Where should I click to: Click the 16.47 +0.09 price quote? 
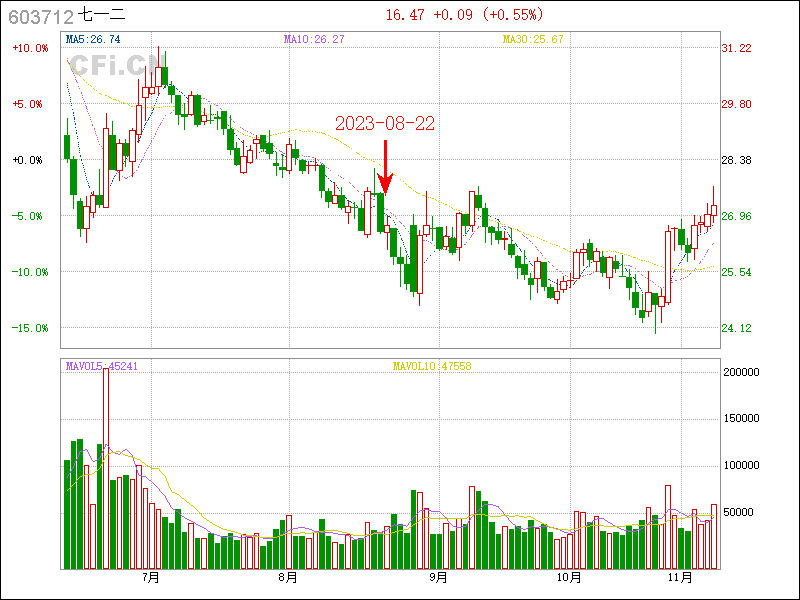tap(464, 15)
